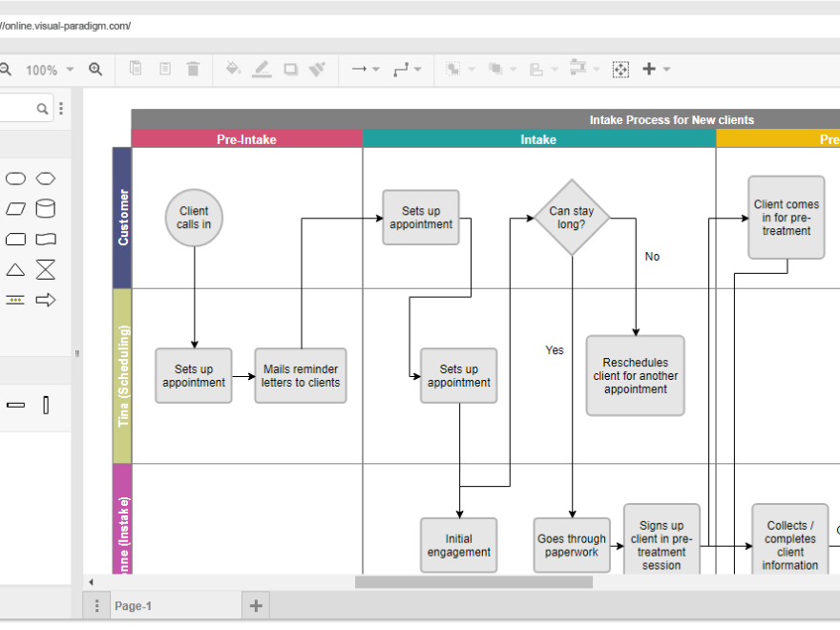Image resolution: width=840 pixels, height=630 pixels.
Task: Click the Format painter icon
Action: pyautogui.click(x=317, y=69)
